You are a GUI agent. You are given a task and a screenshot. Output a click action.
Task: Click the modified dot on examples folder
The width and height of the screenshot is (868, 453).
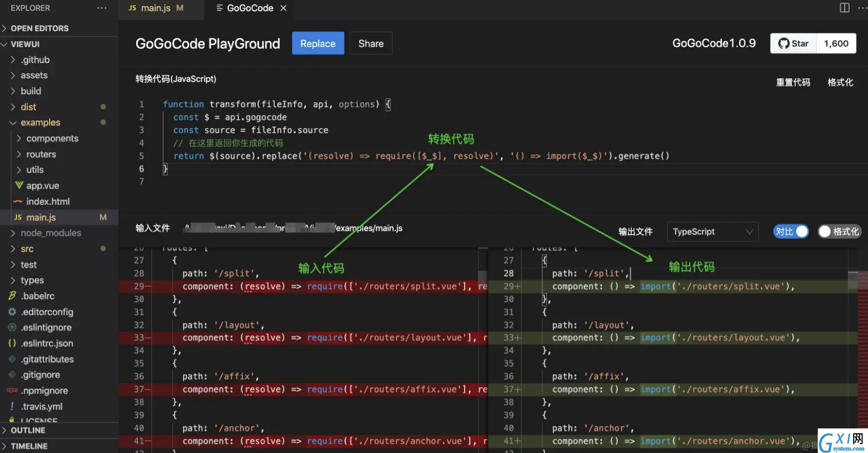pos(103,122)
